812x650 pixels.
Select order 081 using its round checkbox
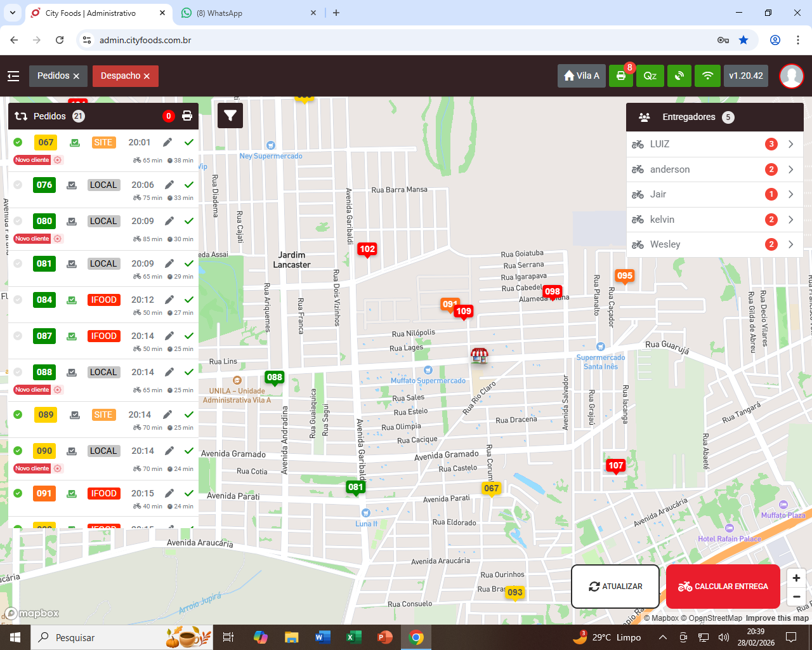(x=18, y=263)
